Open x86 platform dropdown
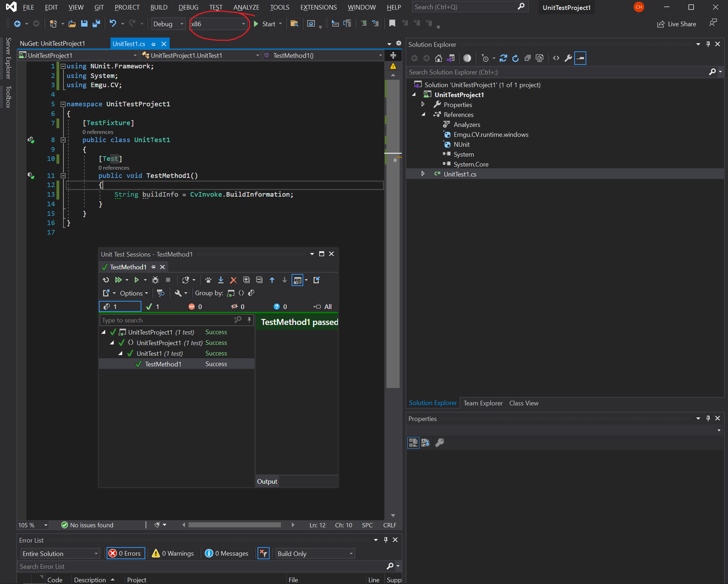728x584 pixels. 243,24
